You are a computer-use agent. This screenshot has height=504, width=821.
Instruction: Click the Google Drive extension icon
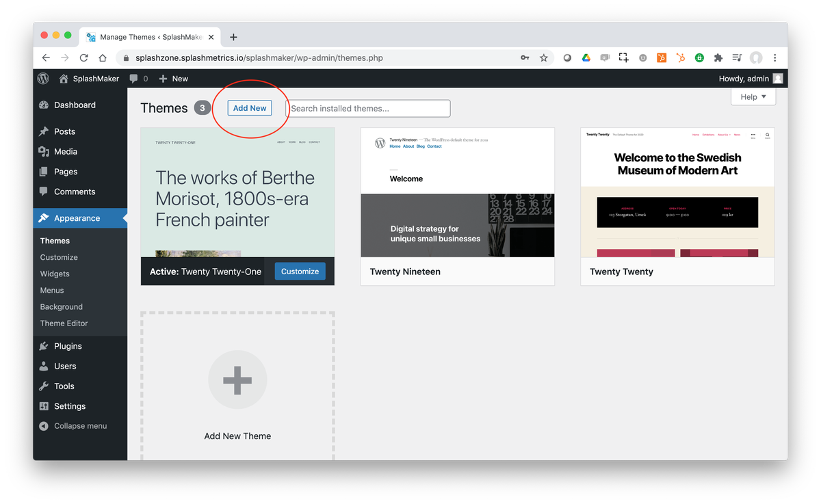586,58
